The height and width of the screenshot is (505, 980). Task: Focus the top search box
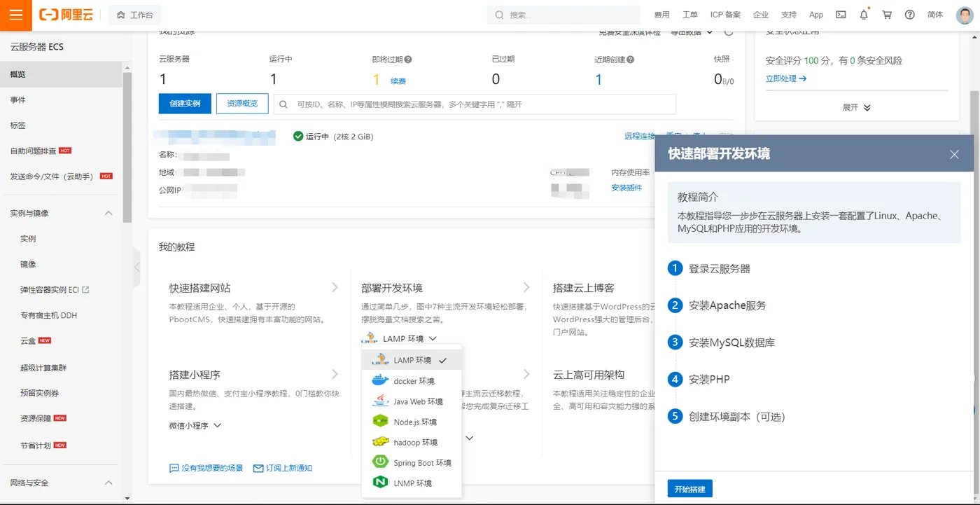(x=563, y=15)
